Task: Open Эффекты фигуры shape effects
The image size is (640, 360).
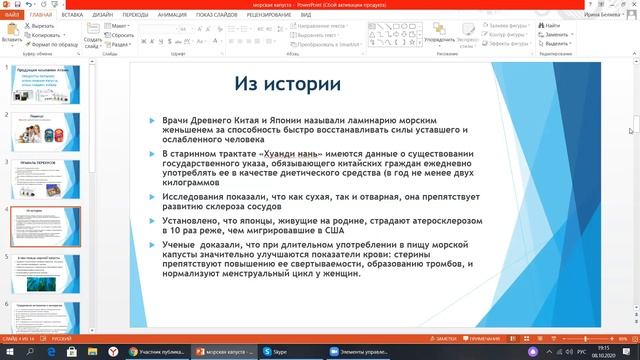Action: (507, 44)
